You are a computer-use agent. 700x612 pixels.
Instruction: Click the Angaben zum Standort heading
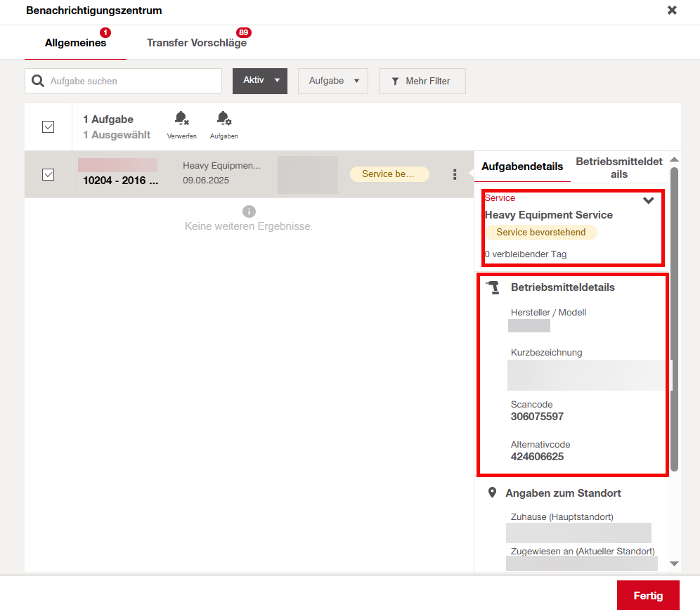pyautogui.click(x=563, y=493)
